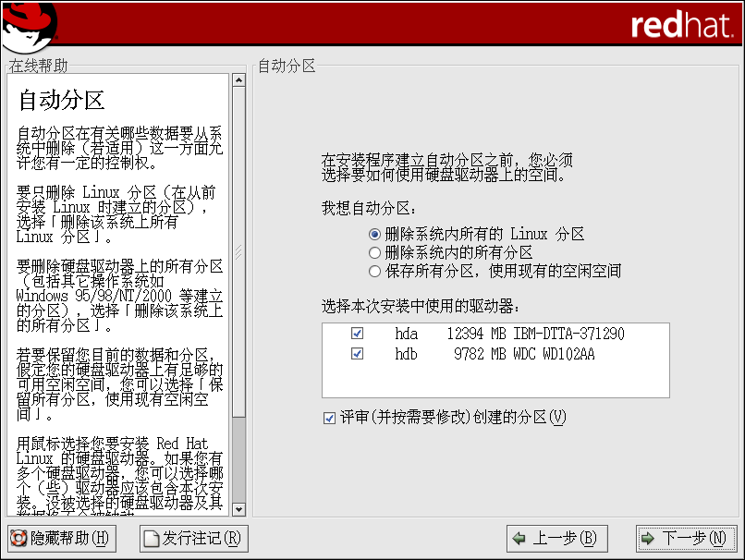Click the 在线帮助 panel title
Viewport: 745px width, 560px height.
39,66
